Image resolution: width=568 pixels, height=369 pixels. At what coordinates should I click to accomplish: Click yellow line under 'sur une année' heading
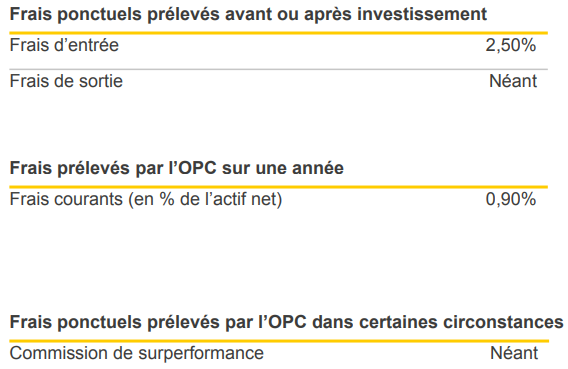pyautogui.click(x=279, y=187)
